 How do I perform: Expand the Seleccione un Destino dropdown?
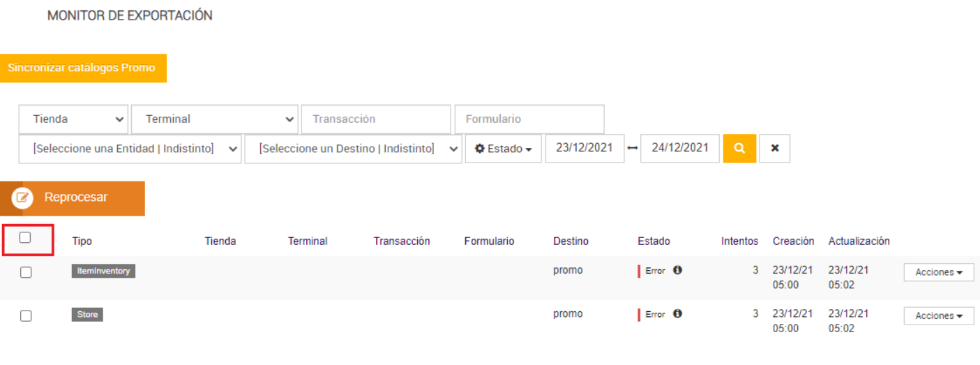click(353, 149)
